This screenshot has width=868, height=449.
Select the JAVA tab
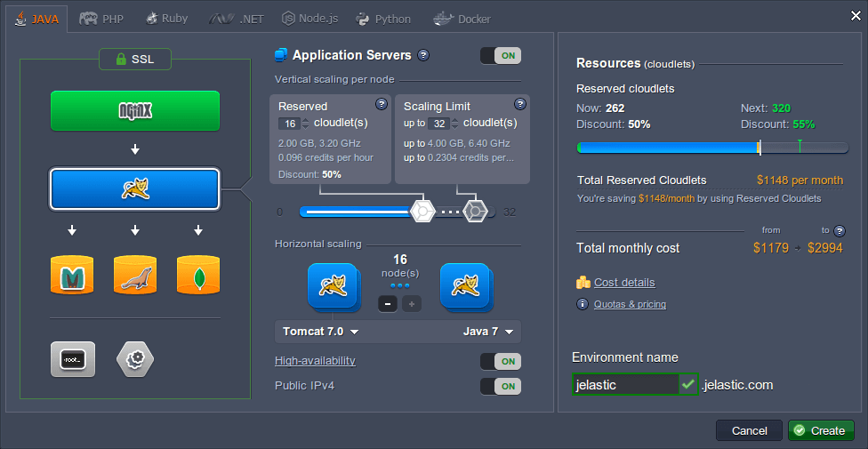pos(37,19)
